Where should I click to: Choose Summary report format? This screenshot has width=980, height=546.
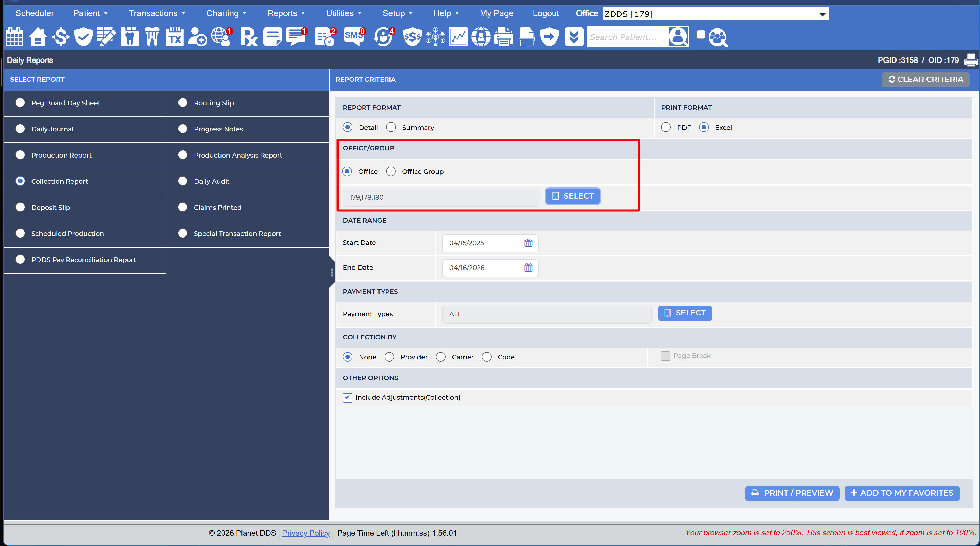tap(391, 127)
